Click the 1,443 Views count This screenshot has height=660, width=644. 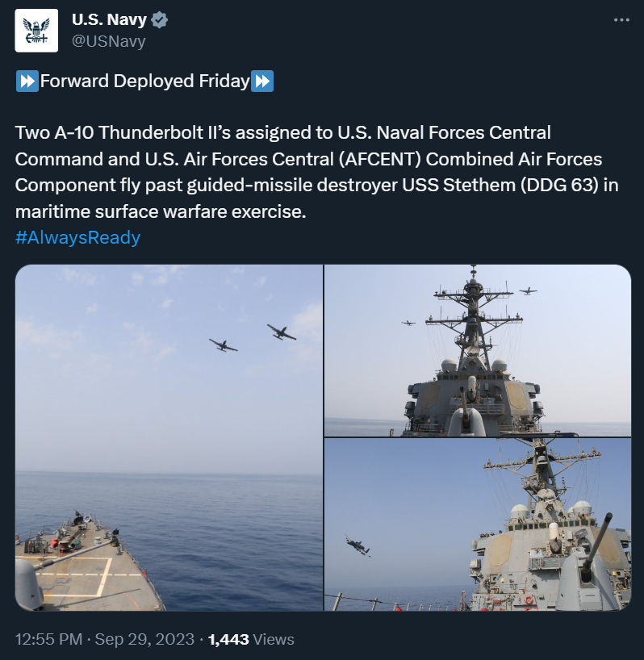coord(251,639)
